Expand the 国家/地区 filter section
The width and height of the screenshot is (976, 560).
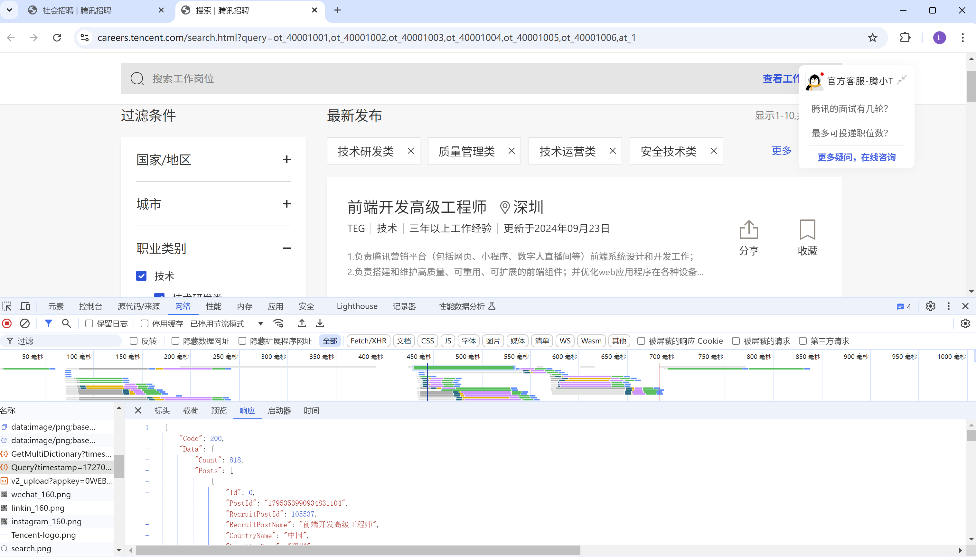[x=286, y=159]
